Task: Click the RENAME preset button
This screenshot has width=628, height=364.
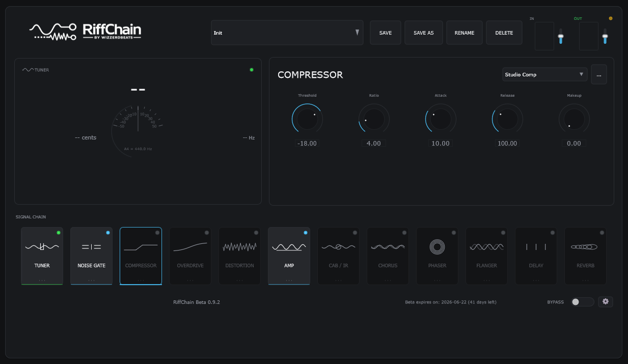Action: coord(464,33)
